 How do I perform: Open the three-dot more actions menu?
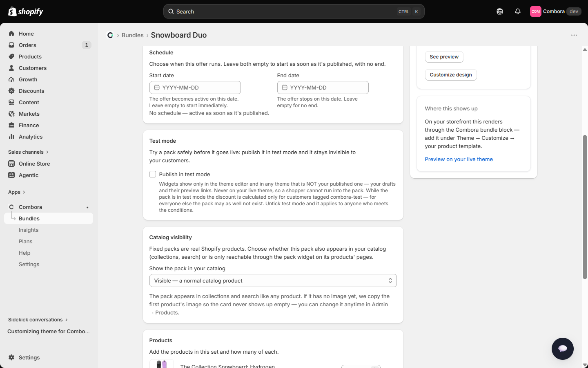tap(574, 35)
